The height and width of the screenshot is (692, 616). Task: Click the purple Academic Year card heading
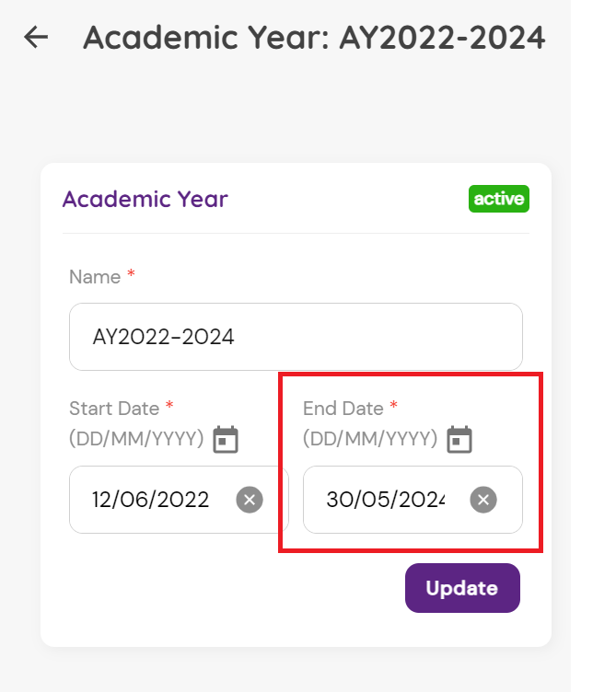click(x=145, y=199)
